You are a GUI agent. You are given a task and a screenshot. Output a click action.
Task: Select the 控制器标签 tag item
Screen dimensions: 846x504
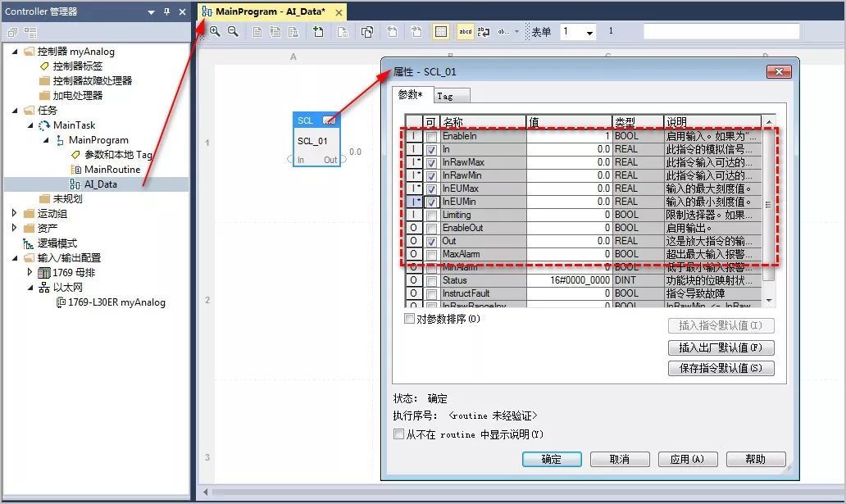[77, 66]
